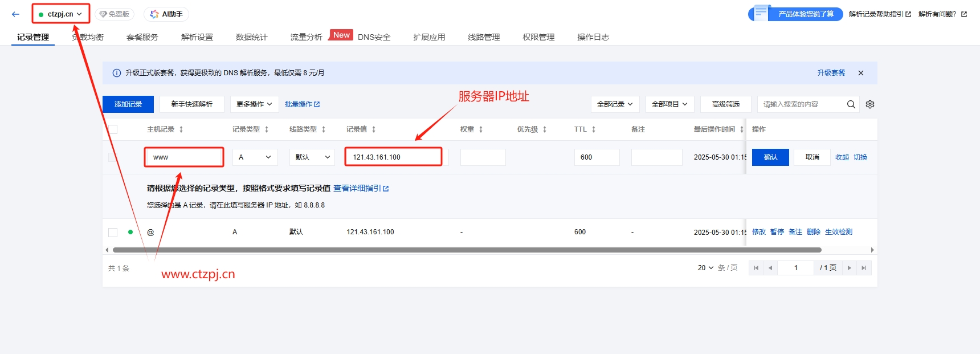
Task: Toggle the select-all header checkbox
Action: point(113,129)
